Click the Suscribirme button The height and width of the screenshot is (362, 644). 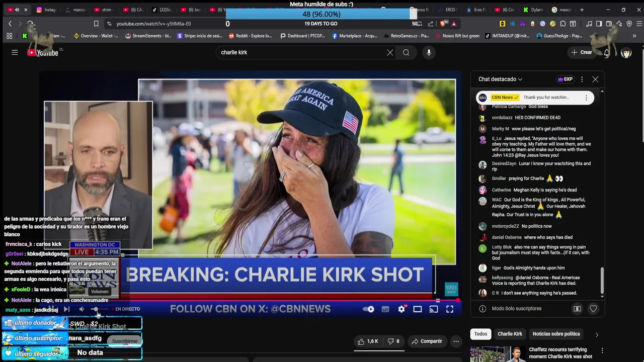(x=124, y=341)
